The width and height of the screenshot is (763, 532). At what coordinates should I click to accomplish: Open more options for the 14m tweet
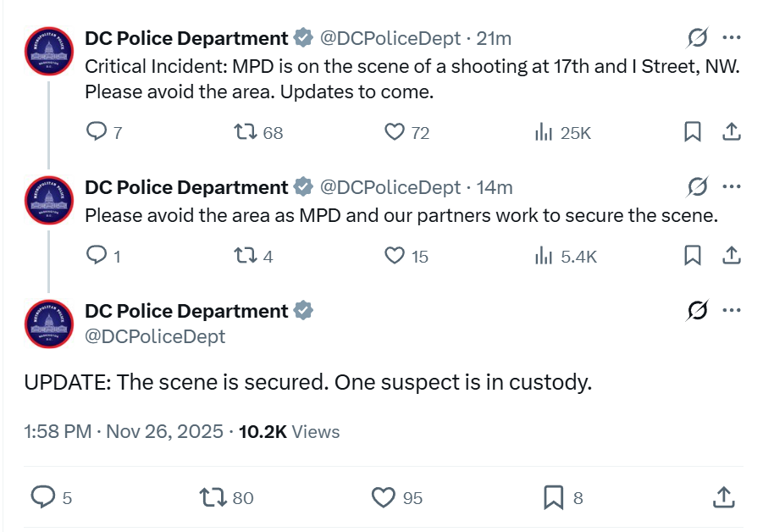click(x=732, y=186)
